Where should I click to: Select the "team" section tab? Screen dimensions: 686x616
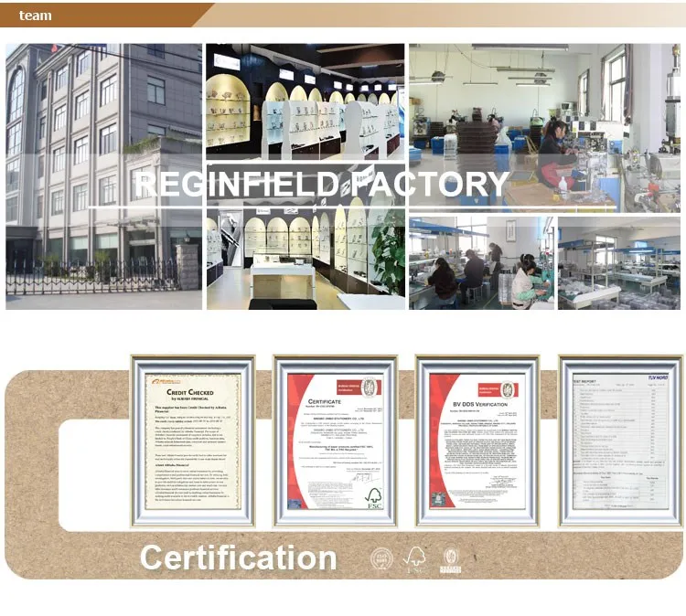point(36,16)
